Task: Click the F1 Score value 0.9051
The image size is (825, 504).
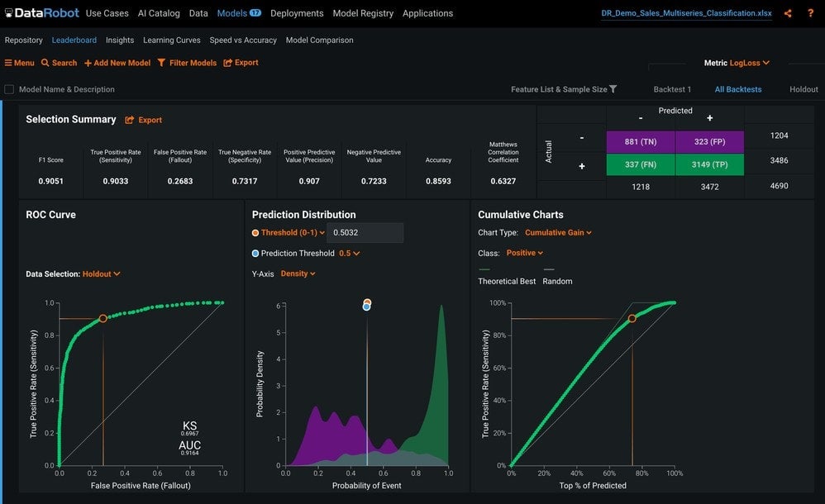Action: click(x=51, y=181)
